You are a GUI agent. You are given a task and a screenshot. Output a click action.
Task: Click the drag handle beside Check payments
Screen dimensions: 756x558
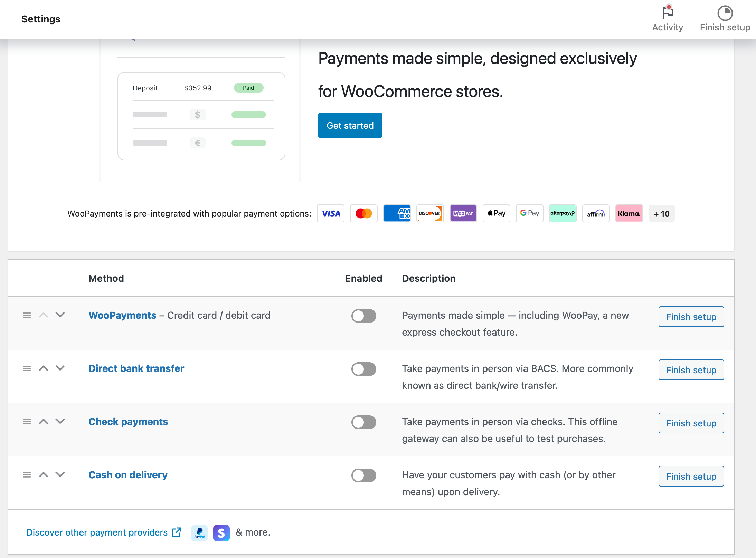27,422
